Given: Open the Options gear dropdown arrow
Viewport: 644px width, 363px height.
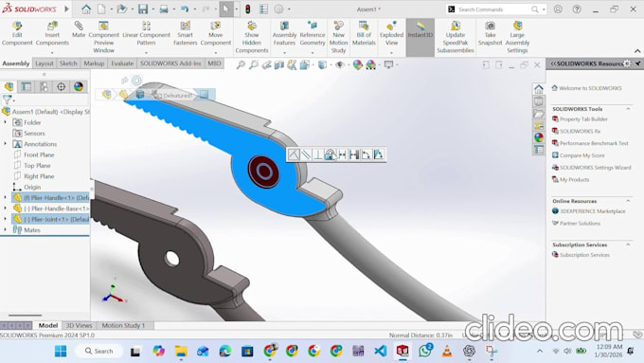Looking at the screenshot, I should point(289,9).
